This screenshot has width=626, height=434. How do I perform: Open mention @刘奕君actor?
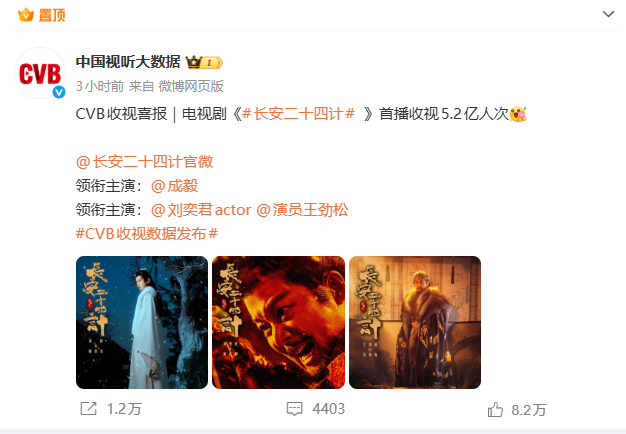click(x=201, y=210)
